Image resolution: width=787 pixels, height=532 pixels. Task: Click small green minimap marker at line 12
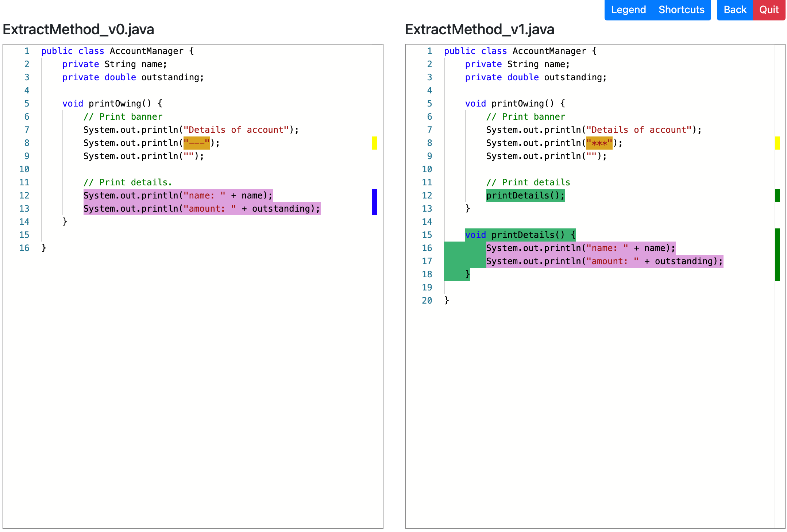tap(777, 196)
